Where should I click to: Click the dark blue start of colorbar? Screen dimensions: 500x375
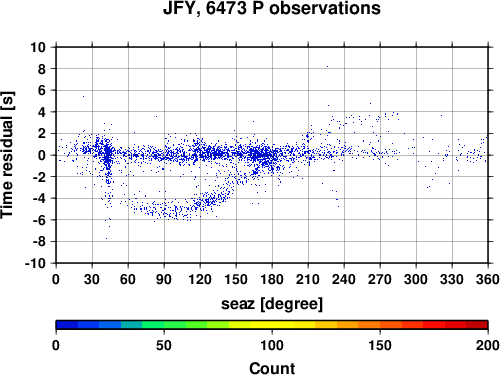coord(67,325)
